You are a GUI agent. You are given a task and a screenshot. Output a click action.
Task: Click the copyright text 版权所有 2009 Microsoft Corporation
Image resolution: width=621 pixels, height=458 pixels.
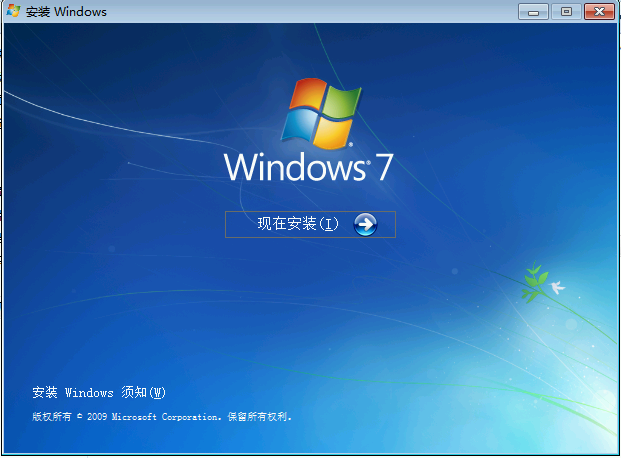coord(162,416)
